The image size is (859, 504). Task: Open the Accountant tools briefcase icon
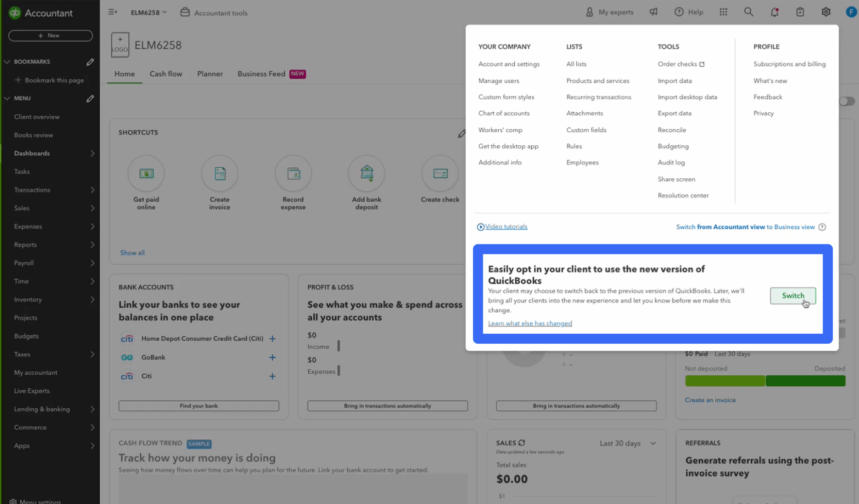185,12
